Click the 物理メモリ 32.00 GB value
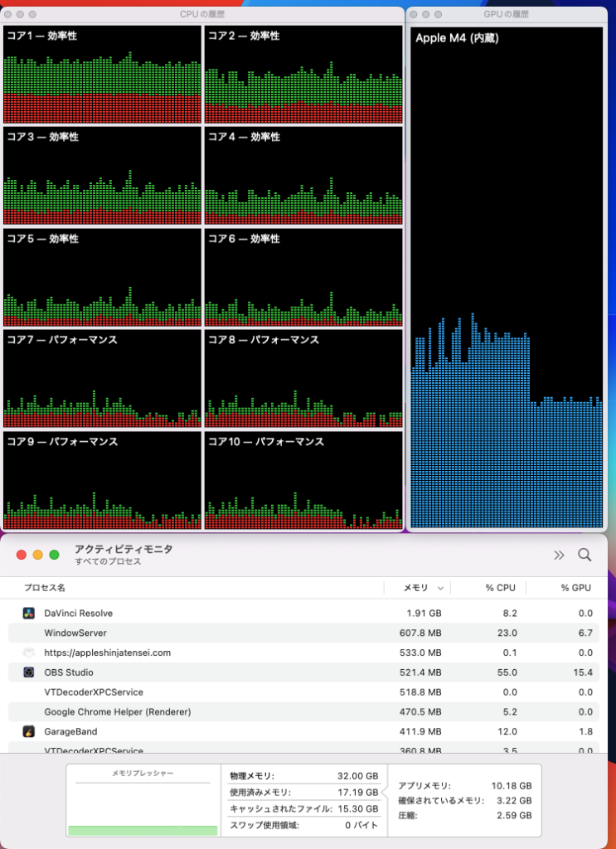 [x=358, y=776]
